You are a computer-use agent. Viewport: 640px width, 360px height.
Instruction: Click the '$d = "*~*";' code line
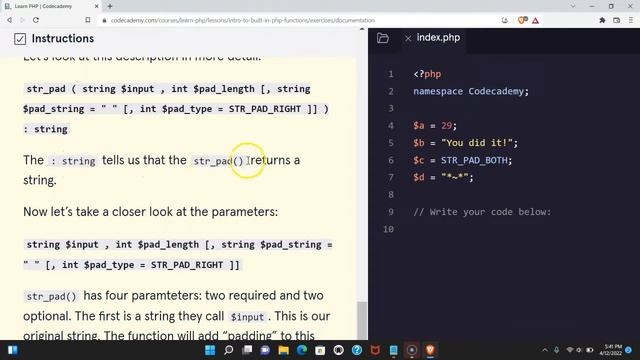coord(443,177)
